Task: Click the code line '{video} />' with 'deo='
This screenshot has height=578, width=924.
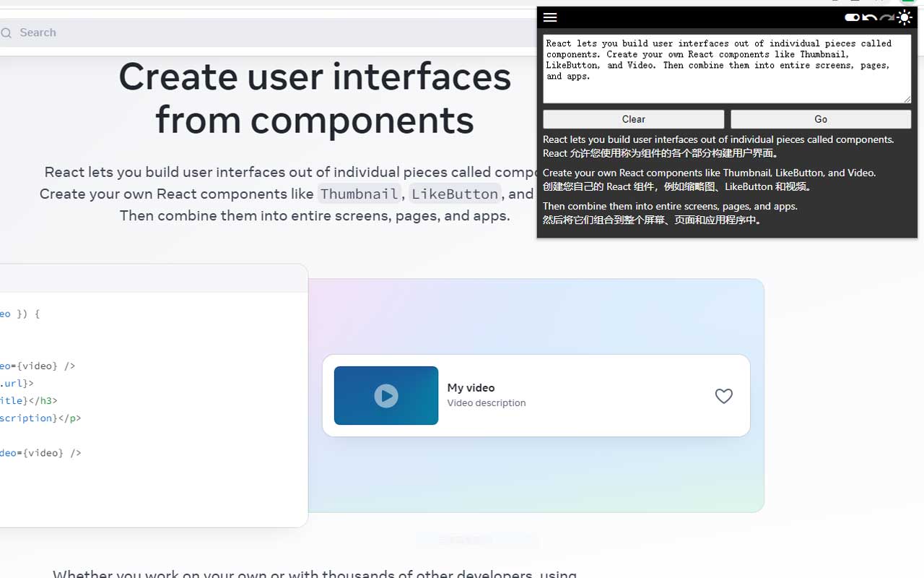Action: pos(40,453)
